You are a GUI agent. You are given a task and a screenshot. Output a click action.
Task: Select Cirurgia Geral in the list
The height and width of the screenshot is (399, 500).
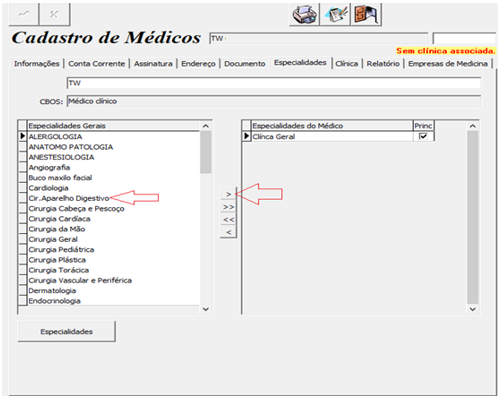pyautogui.click(x=113, y=239)
